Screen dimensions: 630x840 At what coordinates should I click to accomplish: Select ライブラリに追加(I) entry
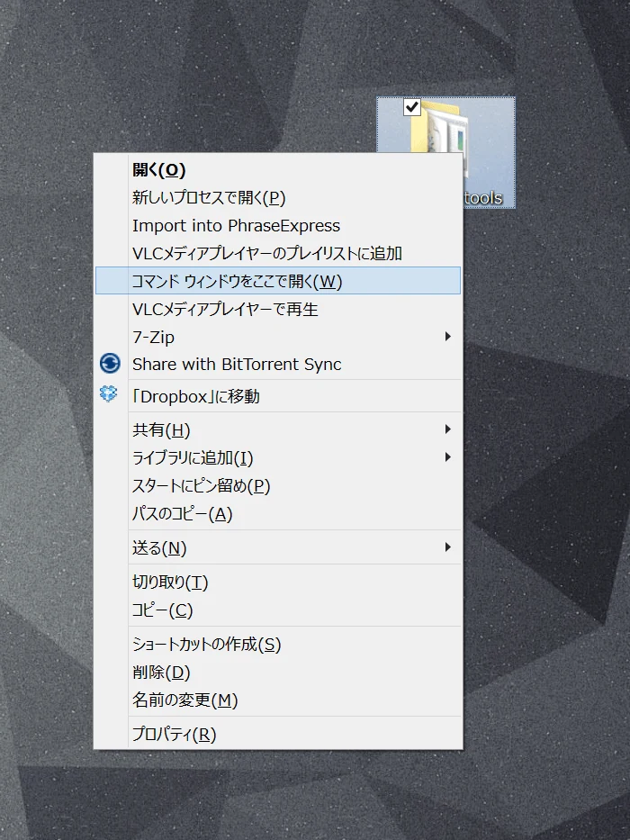coord(278,457)
